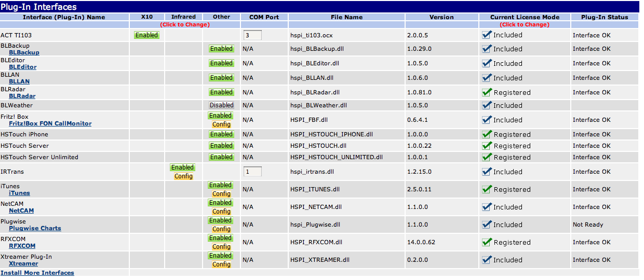Toggle the Enabled button for BLBackup
The height and width of the screenshot is (280, 644).
(221, 49)
